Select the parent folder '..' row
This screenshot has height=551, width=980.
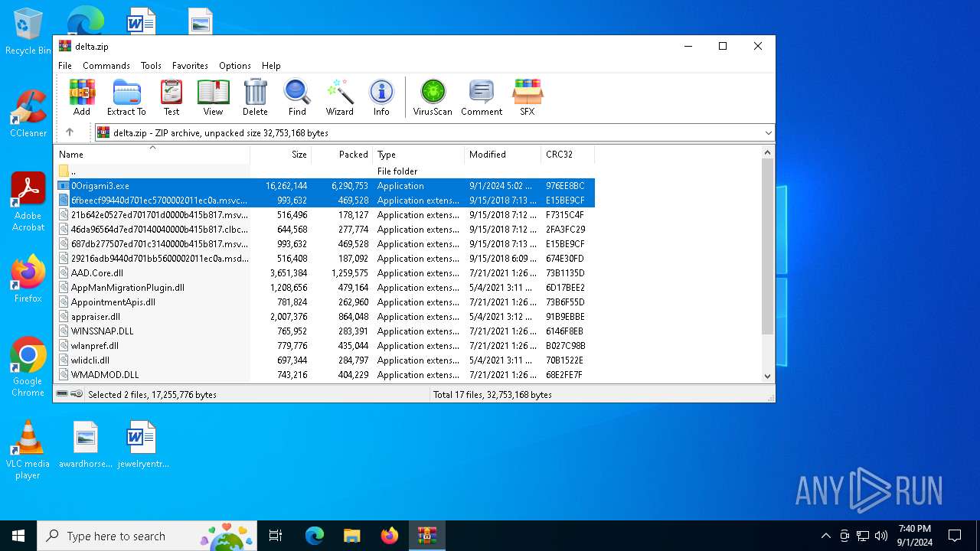tap(325, 171)
